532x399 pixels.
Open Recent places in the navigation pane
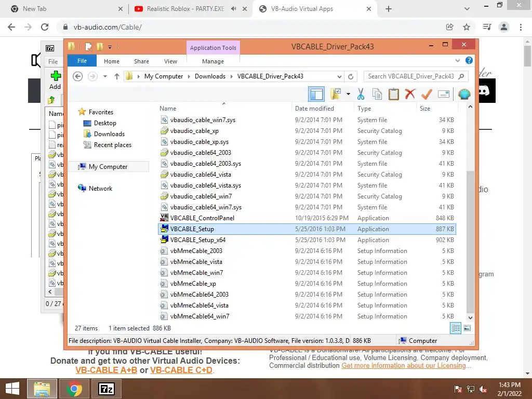point(113,145)
